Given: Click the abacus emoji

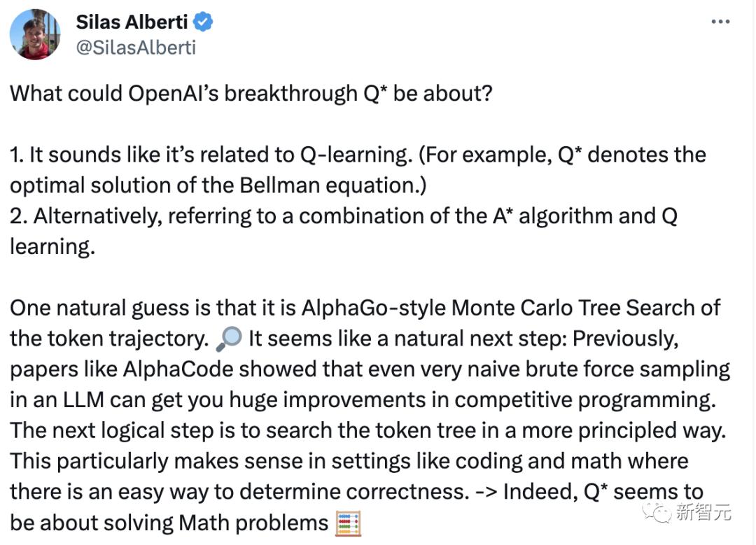Looking at the screenshot, I should click(348, 523).
